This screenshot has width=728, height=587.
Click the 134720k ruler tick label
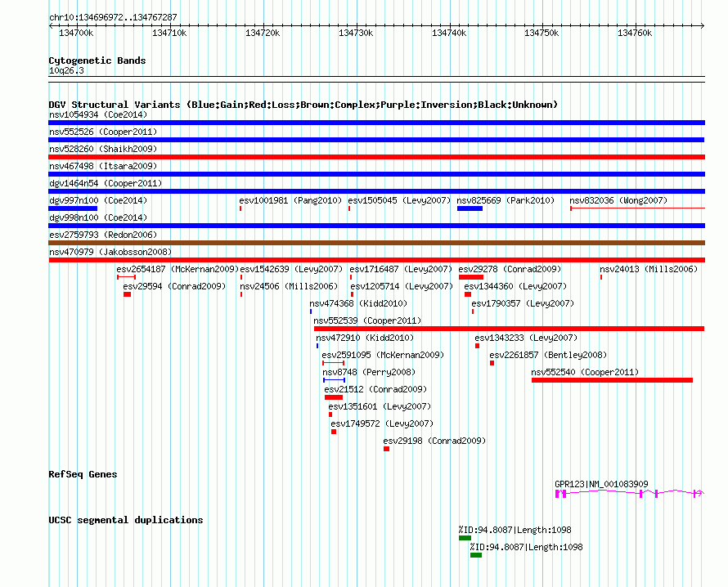coord(263,33)
